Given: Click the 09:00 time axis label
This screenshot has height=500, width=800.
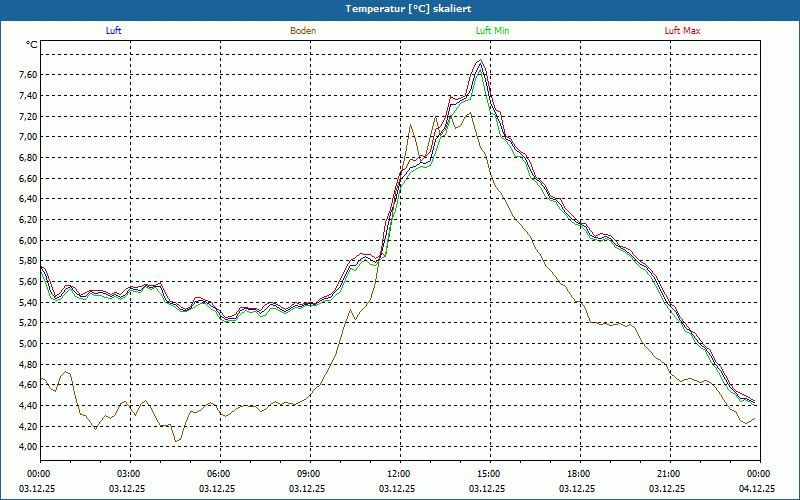Looking at the screenshot, I should point(308,474).
